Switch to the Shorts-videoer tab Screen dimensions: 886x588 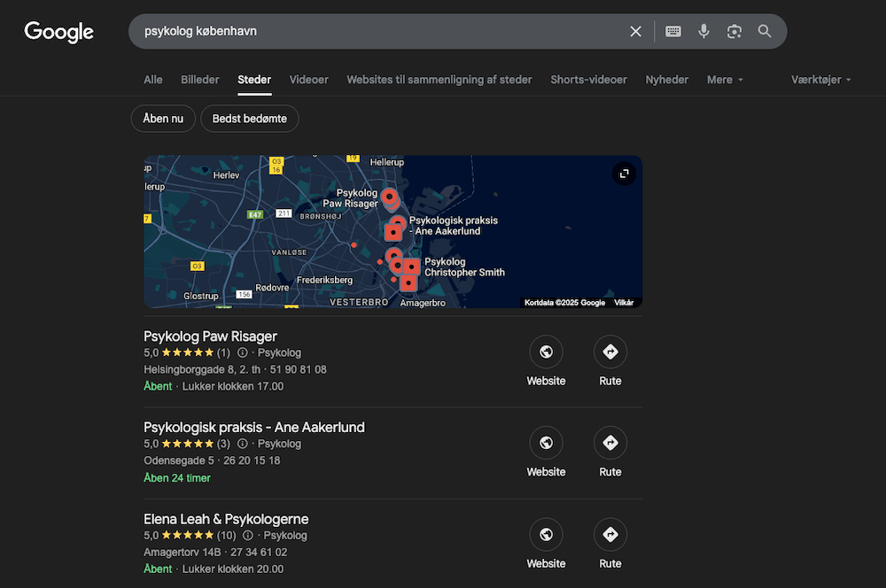[x=589, y=80]
